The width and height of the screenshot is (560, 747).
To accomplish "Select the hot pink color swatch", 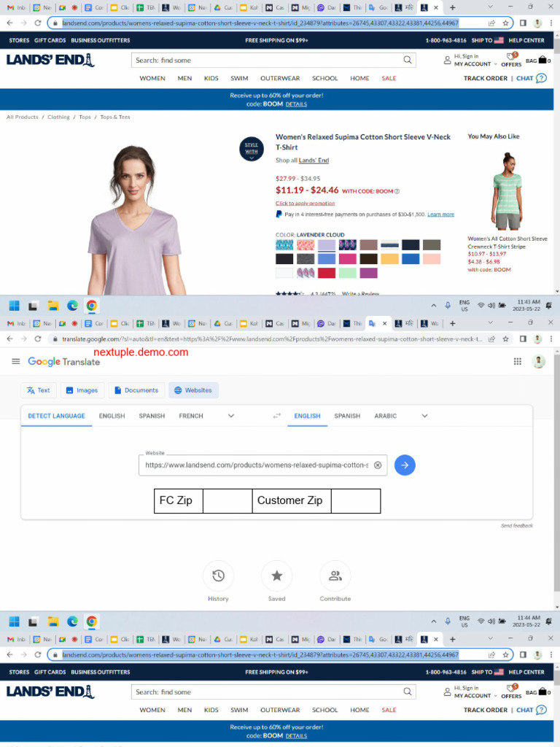I will pyautogui.click(x=348, y=259).
